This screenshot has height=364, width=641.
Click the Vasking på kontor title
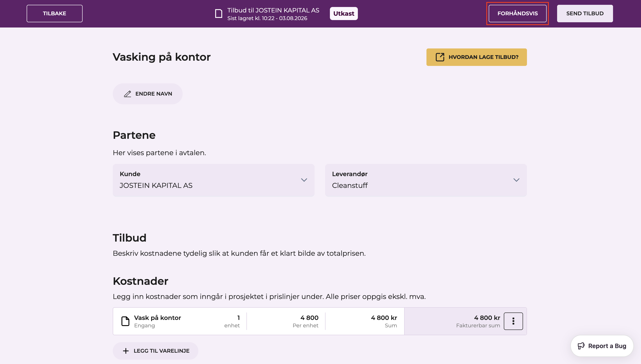(162, 57)
